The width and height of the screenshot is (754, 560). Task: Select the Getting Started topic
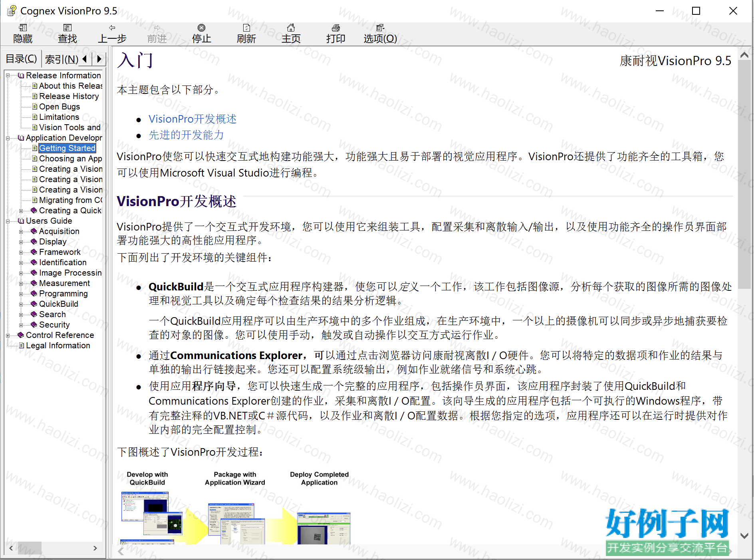click(67, 148)
